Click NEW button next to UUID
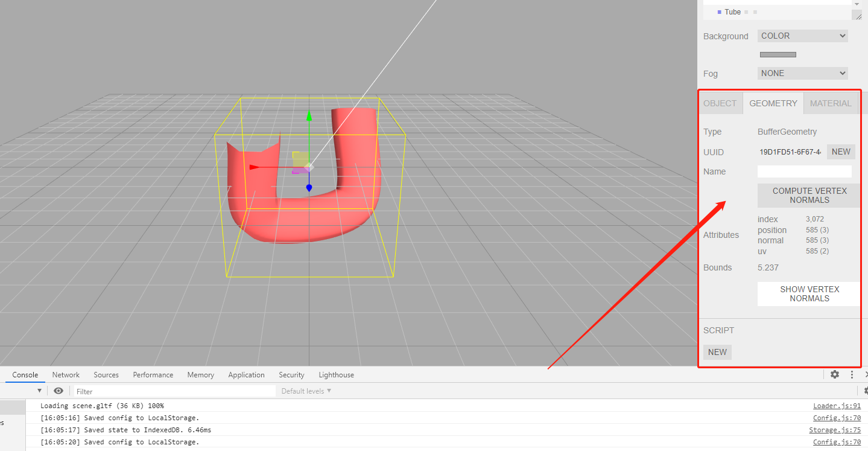The width and height of the screenshot is (868, 451). pyautogui.click(x=841, y=152)
